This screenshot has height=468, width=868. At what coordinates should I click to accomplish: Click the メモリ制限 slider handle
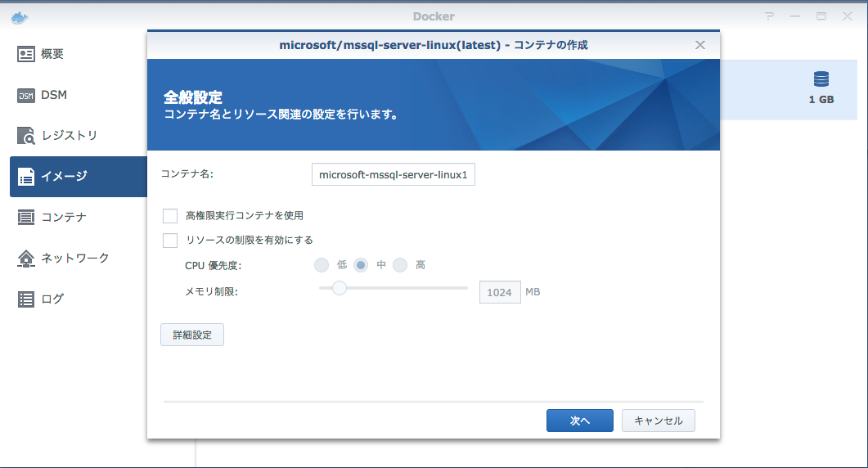pos(340,288)
